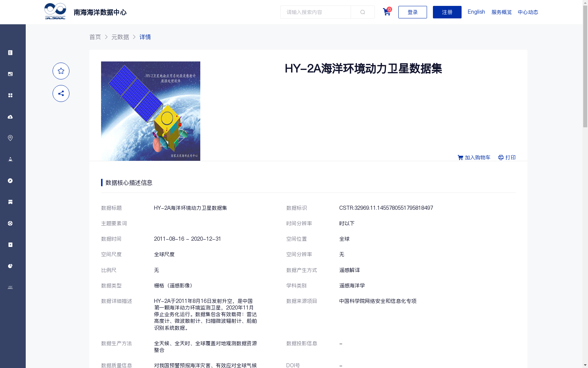Open the compass sidebar icon
The height and width of the screenshot is (368, 588).
(10, 181)
